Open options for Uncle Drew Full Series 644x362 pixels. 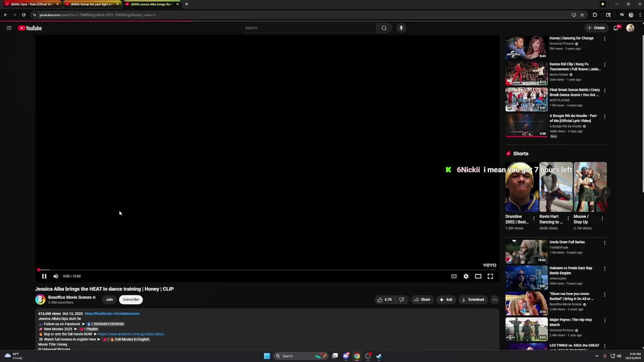[605, 243]
